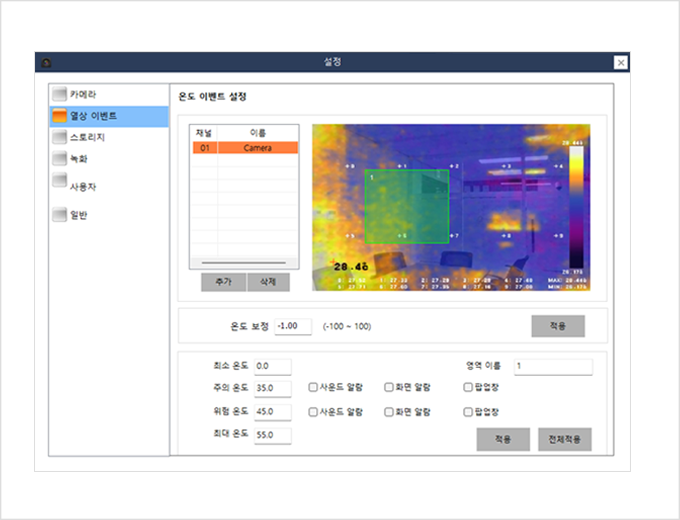
Task: Click the 채널 column header
Action: 203,133
